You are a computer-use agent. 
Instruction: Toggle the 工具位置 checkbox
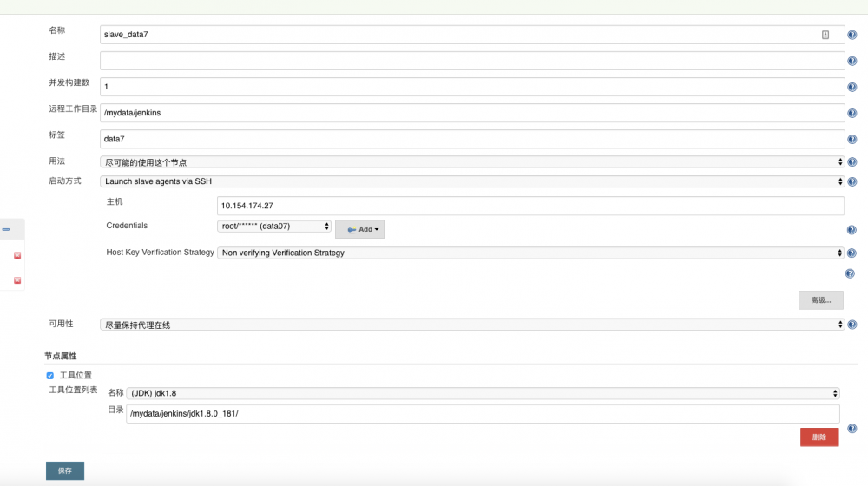click(49, 376)
